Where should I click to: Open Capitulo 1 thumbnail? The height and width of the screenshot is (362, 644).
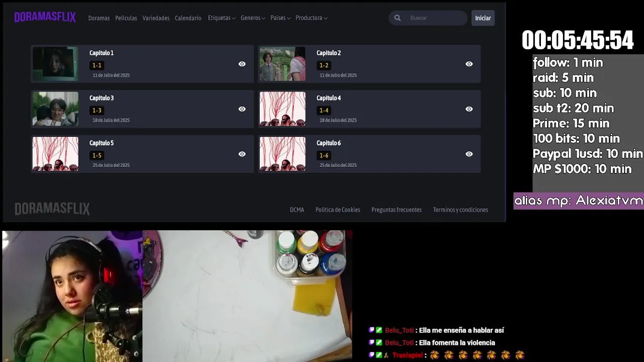point(55,64)
